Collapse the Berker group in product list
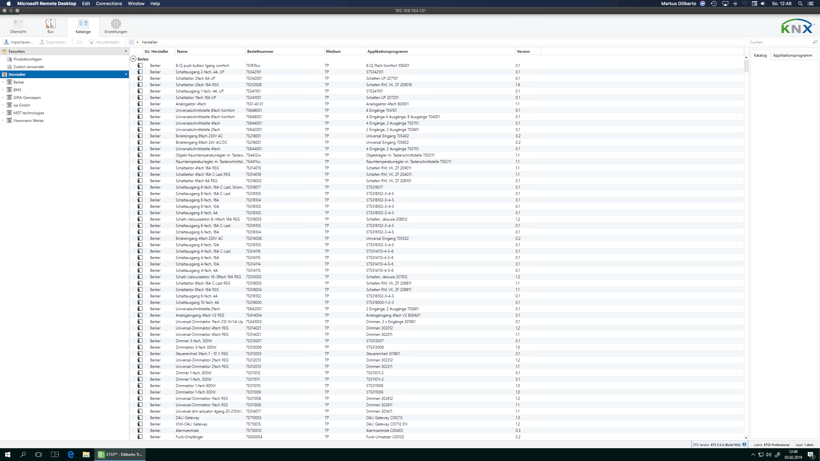This screenshot has height=461, width=820. click(133, 59)
